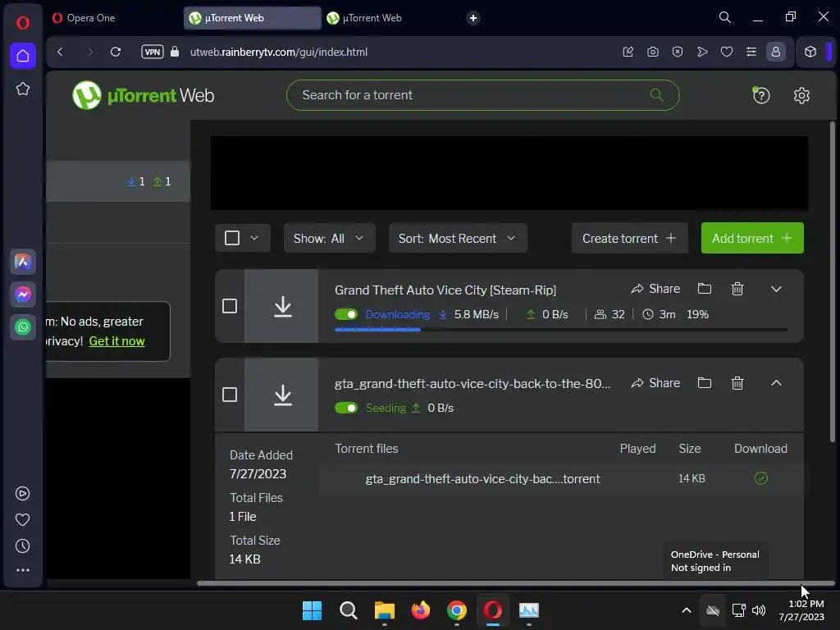Select the first µTorrent Web tab
This screenshot has width=840, height=630.
point(252,18)
